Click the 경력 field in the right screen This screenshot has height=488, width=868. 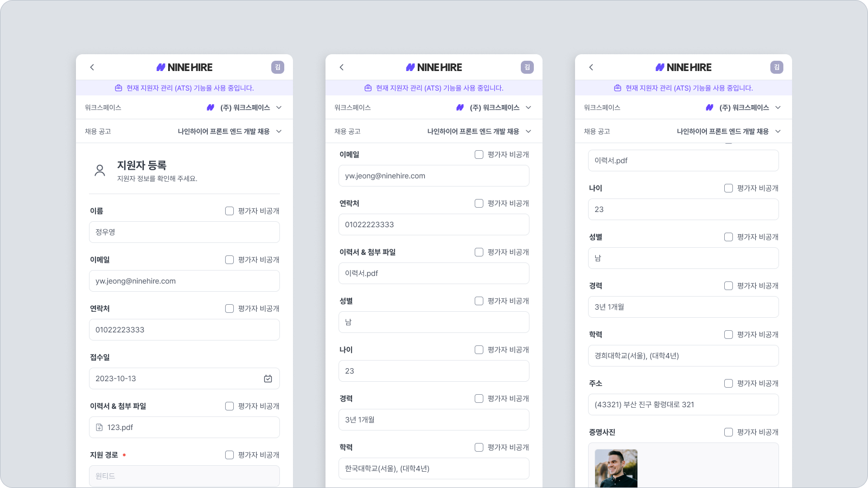click(x=684, y=307)
